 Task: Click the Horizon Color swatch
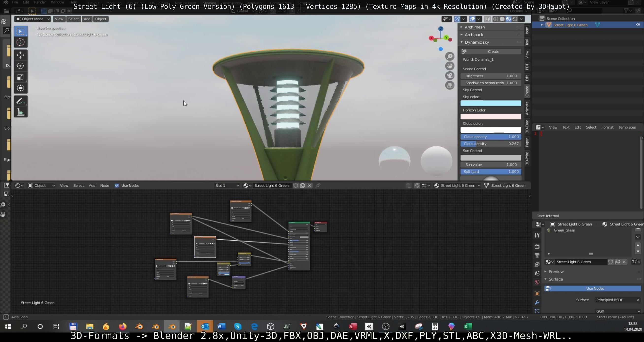click(491, 116)
